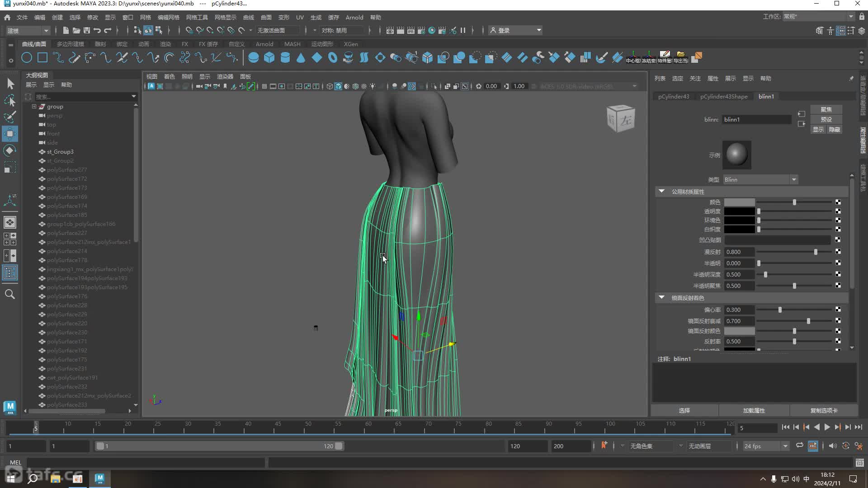Viewport: 868px width, 488px height.
Task: Create a new scene
Action: [x=66, y=30]
